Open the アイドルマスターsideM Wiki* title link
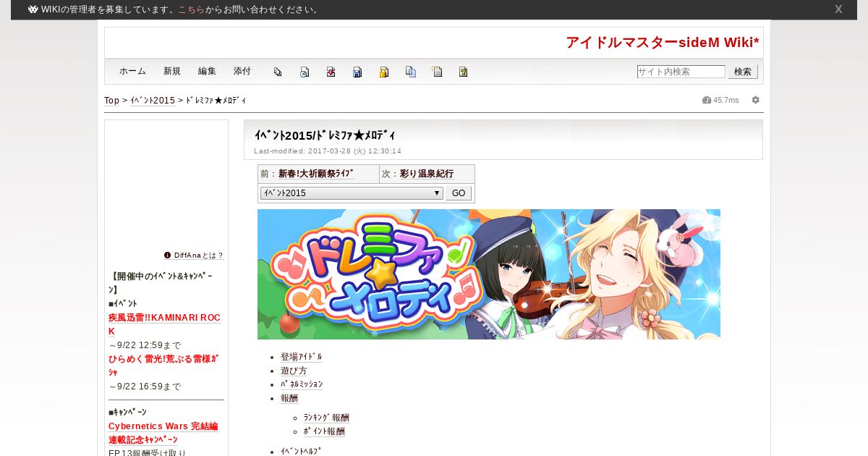 point(663,43)
